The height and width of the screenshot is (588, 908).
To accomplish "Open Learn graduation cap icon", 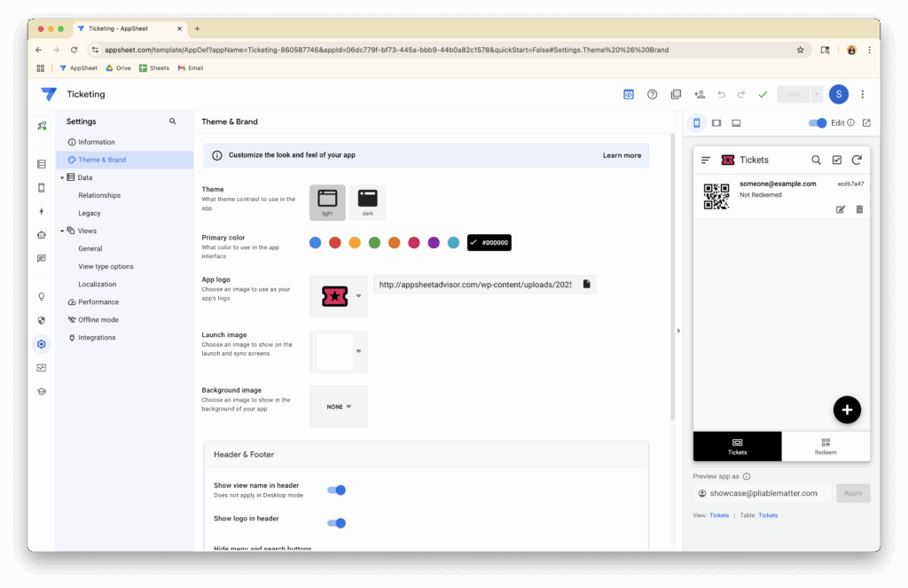I will (x=42, y=392).
